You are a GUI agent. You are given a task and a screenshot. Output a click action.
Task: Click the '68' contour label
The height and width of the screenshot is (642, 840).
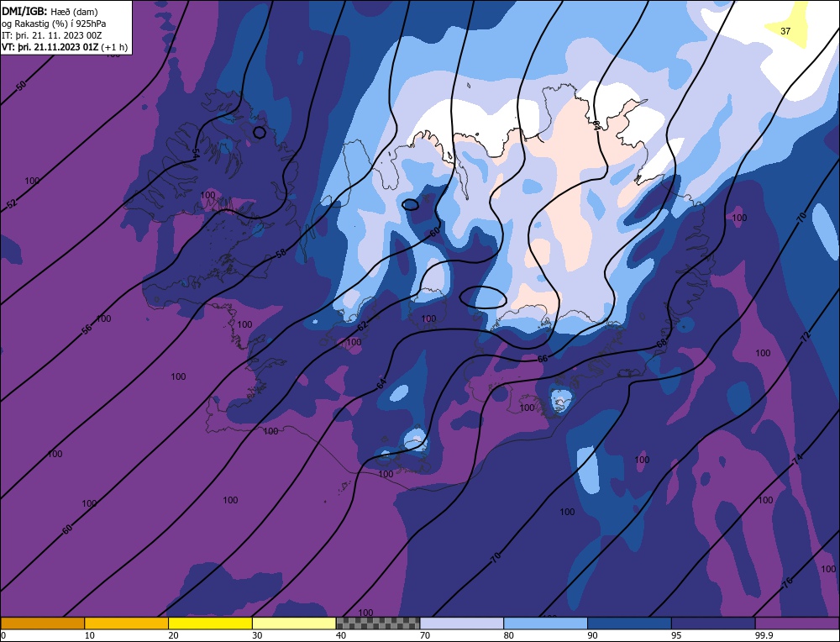662,343
